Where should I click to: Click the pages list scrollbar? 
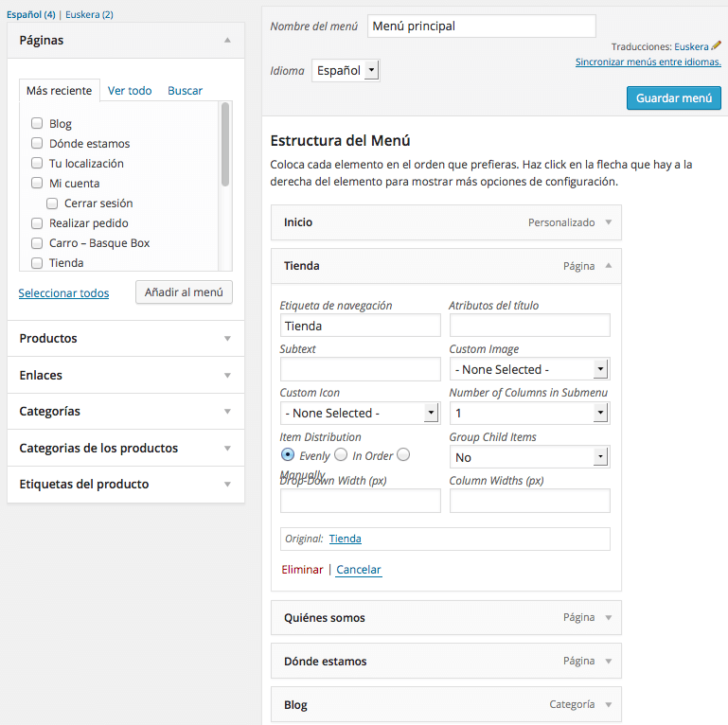pos(225,145)
